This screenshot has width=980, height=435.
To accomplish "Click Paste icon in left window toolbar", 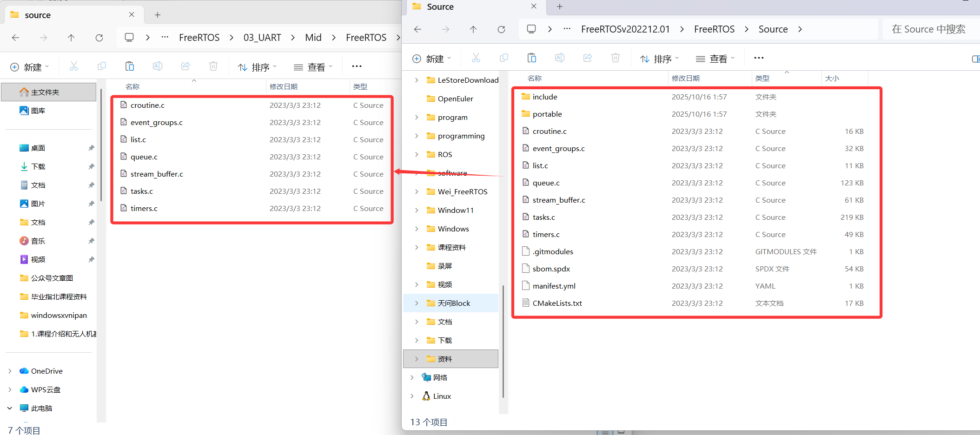I will [130, 66].
